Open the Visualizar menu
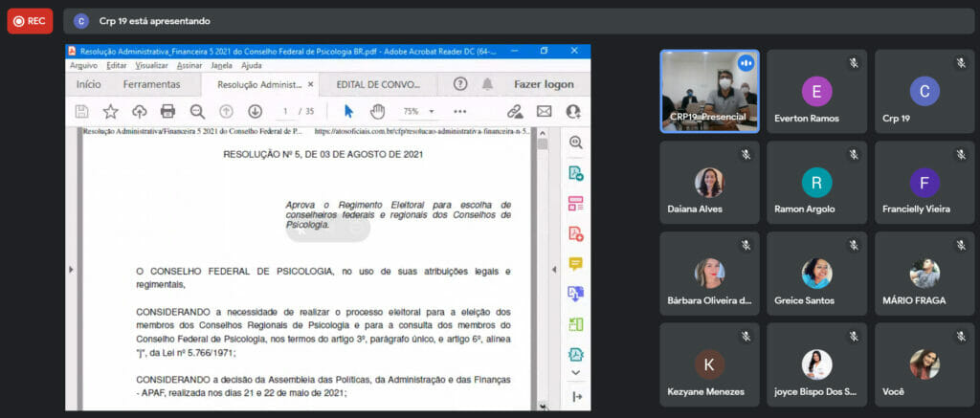Image resolution: width=980 pixels, height=418 pixels. (x=151, y=65)
